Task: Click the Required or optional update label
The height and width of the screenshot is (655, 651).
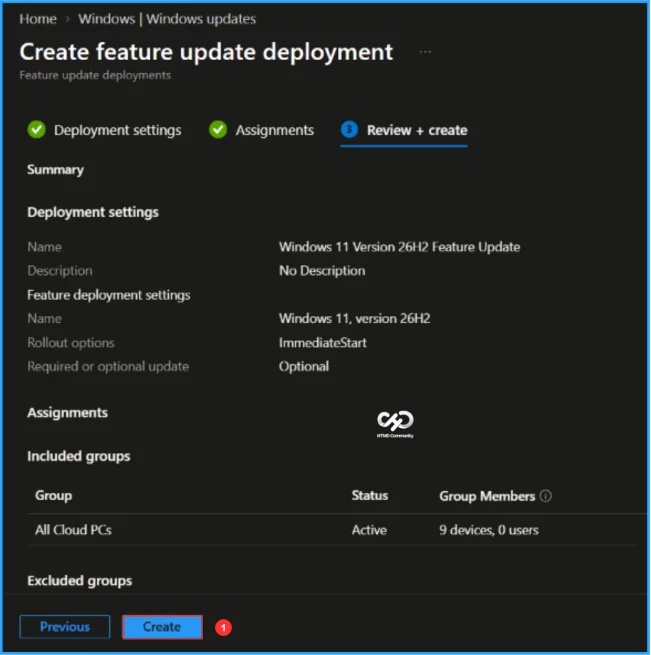Action: click(108, 367)
